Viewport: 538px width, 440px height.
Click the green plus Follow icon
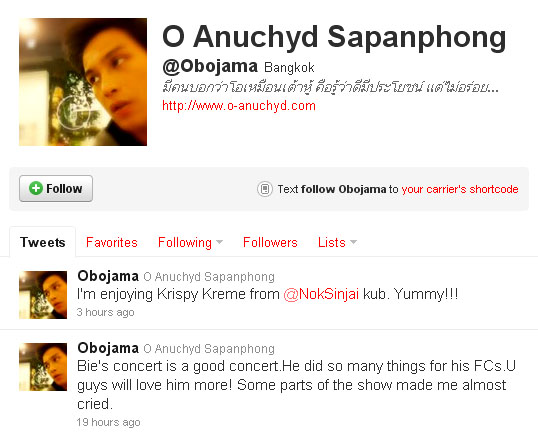[x=36, y=188]
